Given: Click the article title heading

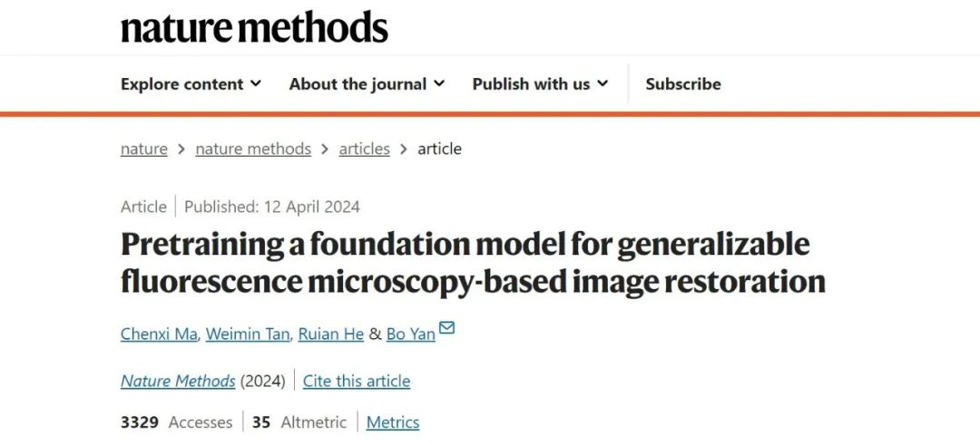Looking at the screenshot, I should click(473, 263).
